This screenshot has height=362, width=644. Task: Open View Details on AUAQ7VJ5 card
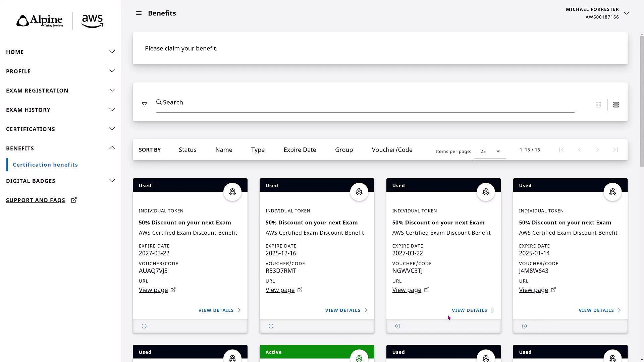point(219,310)
